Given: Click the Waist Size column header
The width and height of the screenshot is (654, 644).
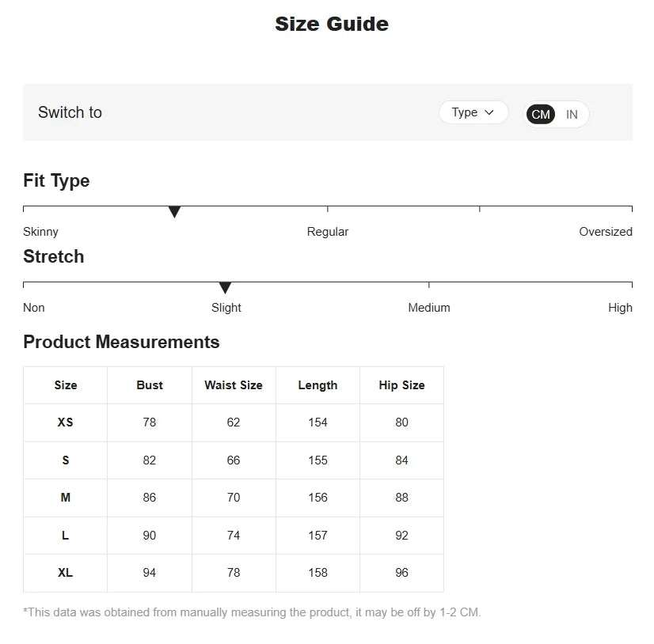Looking at the screenshot, I should (234, 385).
